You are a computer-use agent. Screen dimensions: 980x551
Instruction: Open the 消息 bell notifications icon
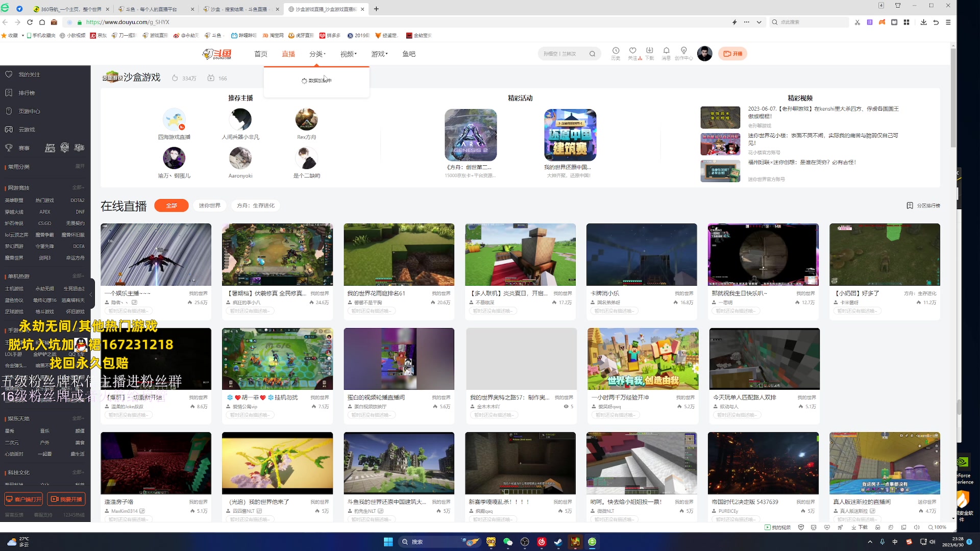(666, 51)
